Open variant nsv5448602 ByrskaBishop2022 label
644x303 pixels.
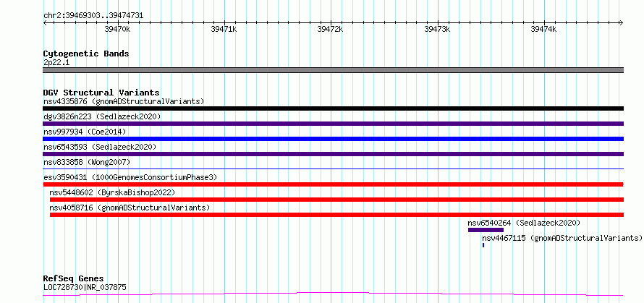click(x=112, y=192)
